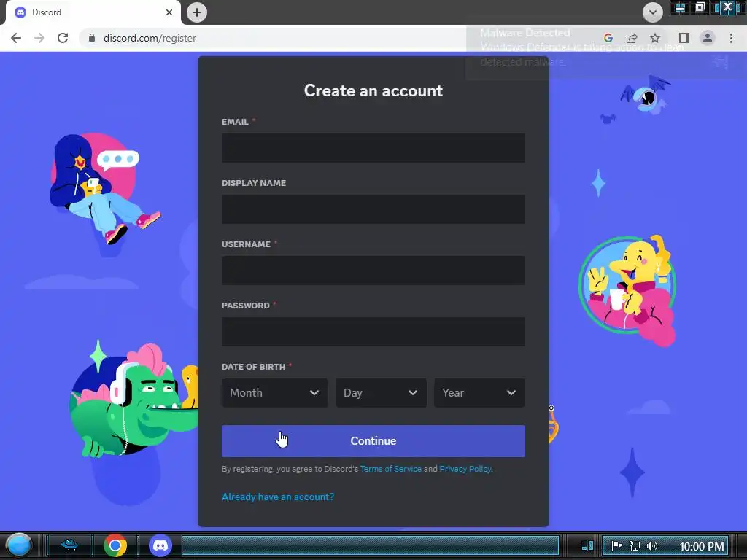Open Discord from the taskbar

[160, 545]
